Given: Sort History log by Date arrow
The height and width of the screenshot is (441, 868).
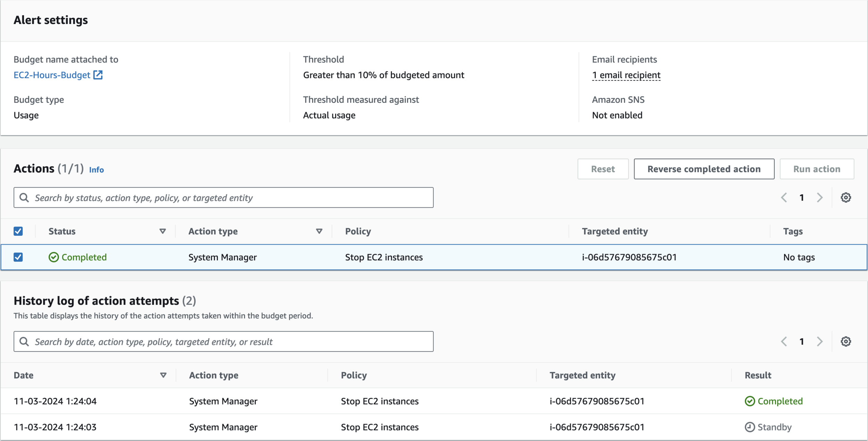Looking at the screenshot, I should tap(163, 375).
